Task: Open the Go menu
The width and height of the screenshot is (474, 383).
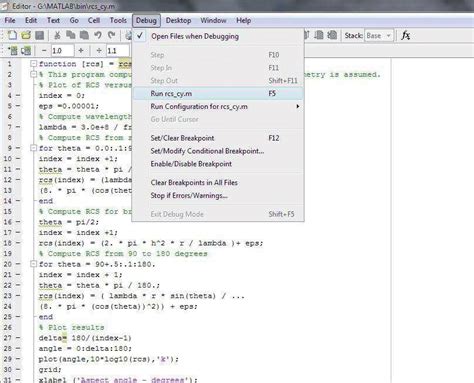Action: click(74, 20)
